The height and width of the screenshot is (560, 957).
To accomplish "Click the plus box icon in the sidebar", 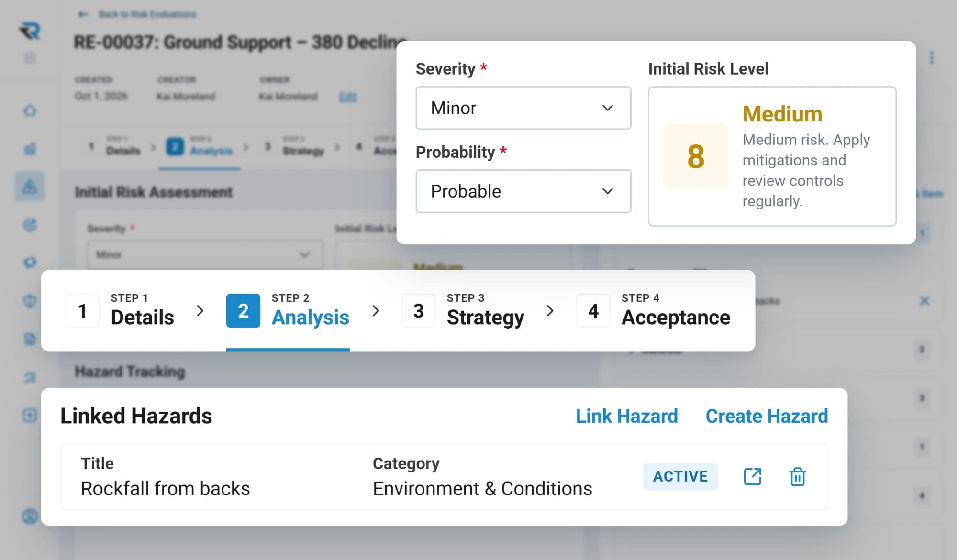I will click(30, 415).
